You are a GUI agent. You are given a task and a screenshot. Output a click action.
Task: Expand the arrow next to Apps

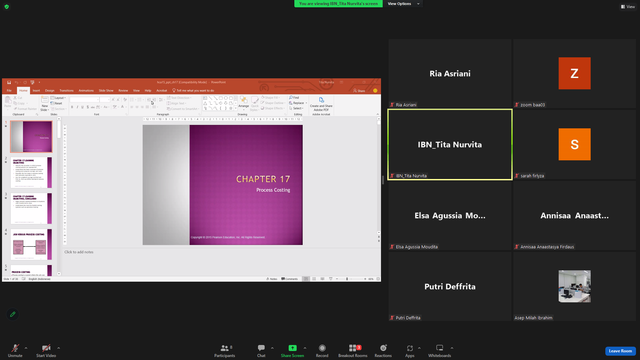click(x=419, y=348)
